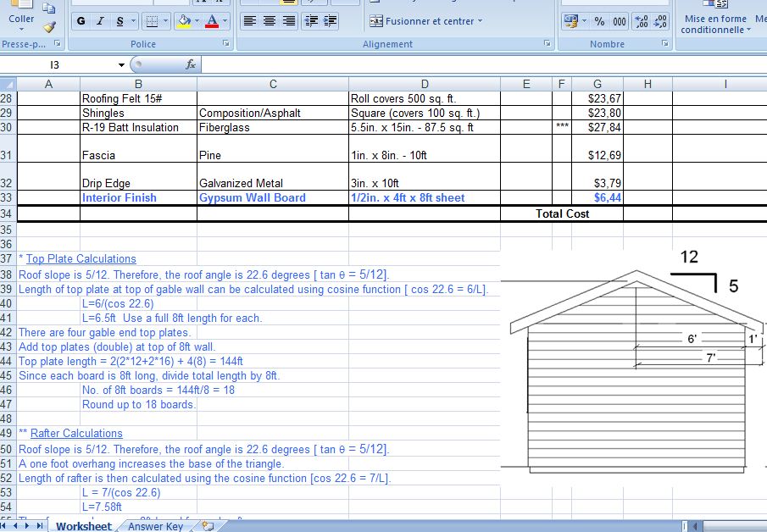Click the fill color paint bucket icon
Image resolution: width=767 pixels, height=532 pixels.
click(x=183, y=19)
